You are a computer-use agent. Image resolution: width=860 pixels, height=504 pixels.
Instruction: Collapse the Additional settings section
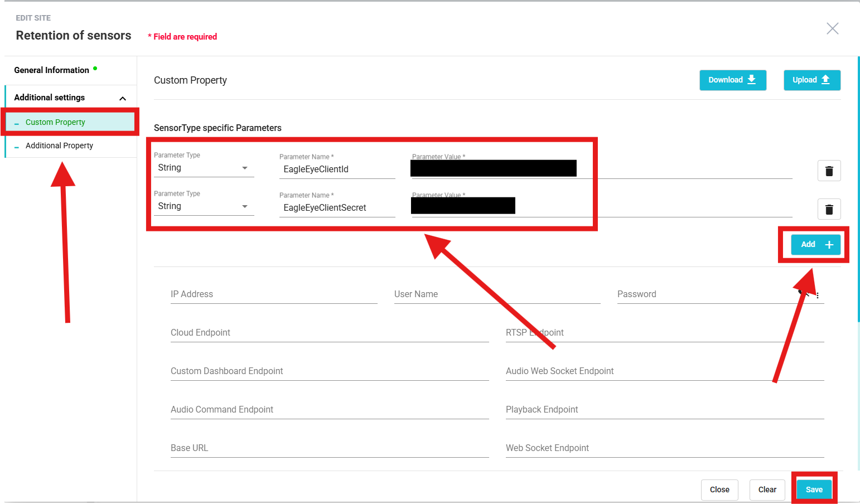point(123,98)
